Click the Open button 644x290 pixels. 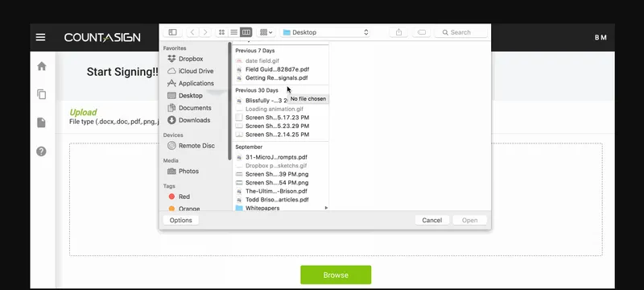469,220
